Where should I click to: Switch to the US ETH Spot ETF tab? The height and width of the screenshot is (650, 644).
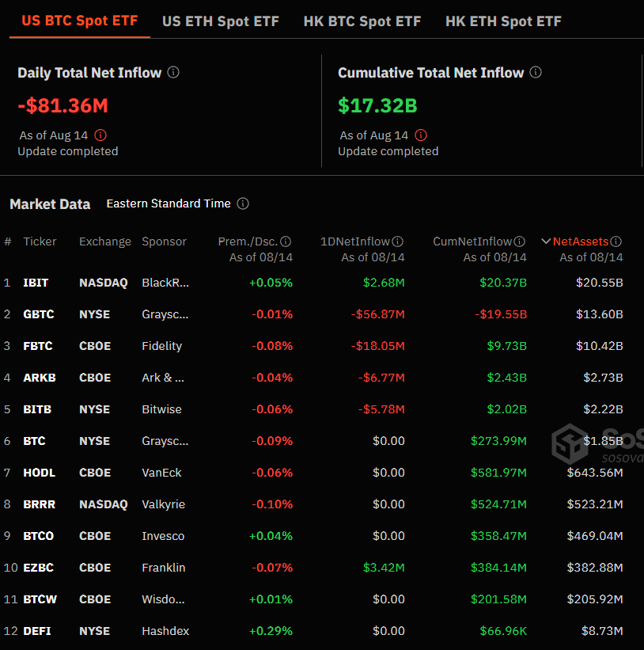click(221, 21)
